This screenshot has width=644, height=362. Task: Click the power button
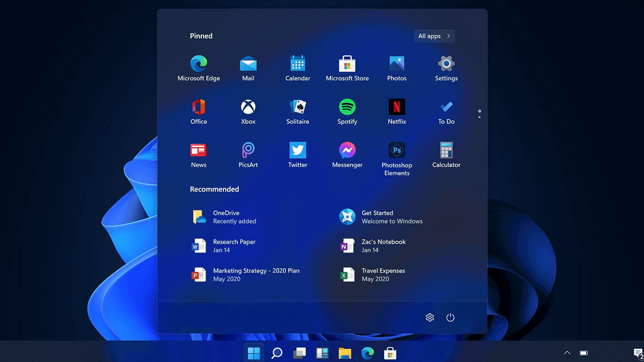tap(450, 317)
